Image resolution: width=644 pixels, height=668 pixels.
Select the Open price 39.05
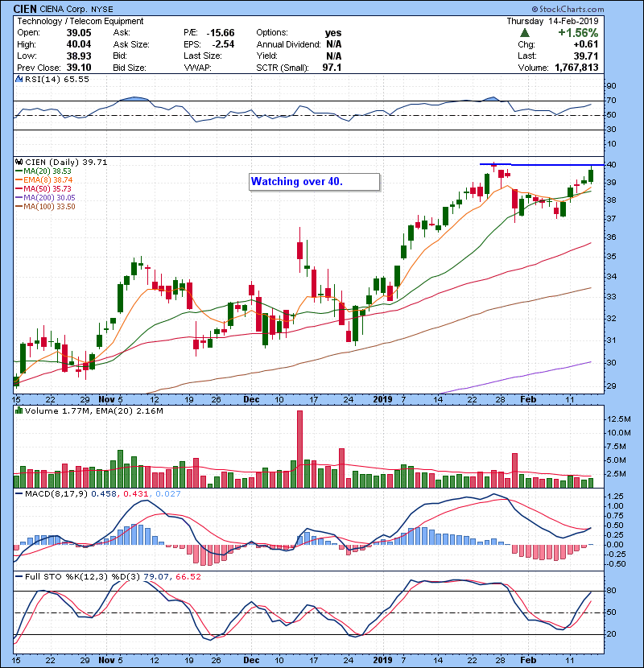(79, 33)
